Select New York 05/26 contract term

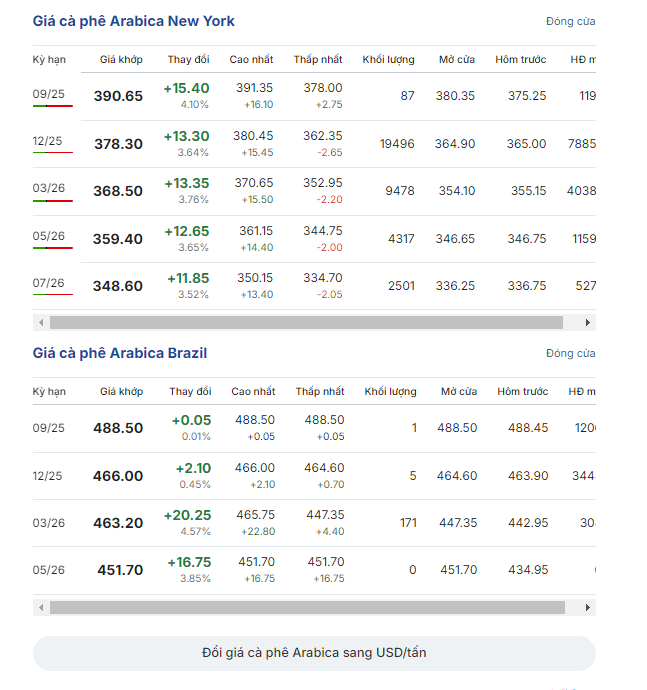tap(48, 236)
